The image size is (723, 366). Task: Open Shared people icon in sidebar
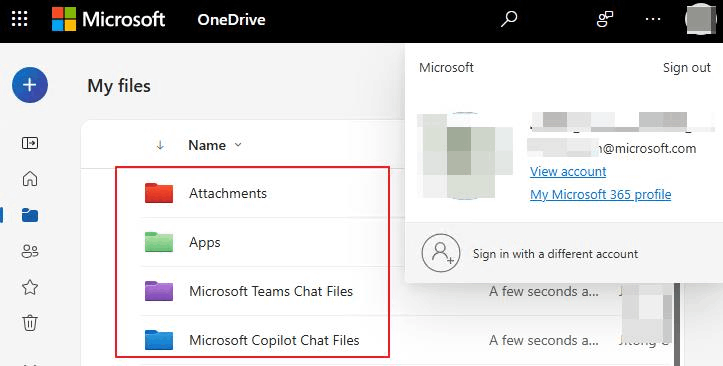pyautogui.click(x=30, y=251)
